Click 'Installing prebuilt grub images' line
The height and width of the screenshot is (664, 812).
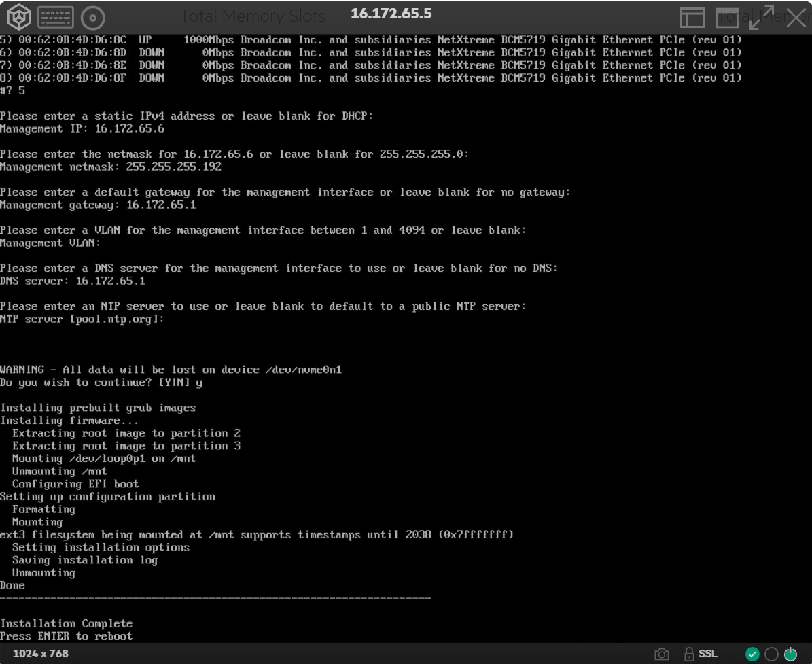tap(98, 408)
